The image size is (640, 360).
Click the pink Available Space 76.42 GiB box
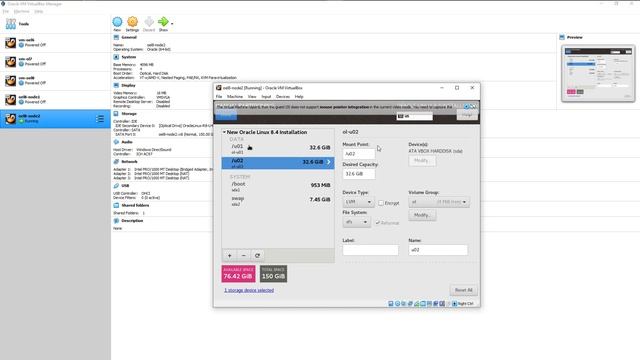238,274
